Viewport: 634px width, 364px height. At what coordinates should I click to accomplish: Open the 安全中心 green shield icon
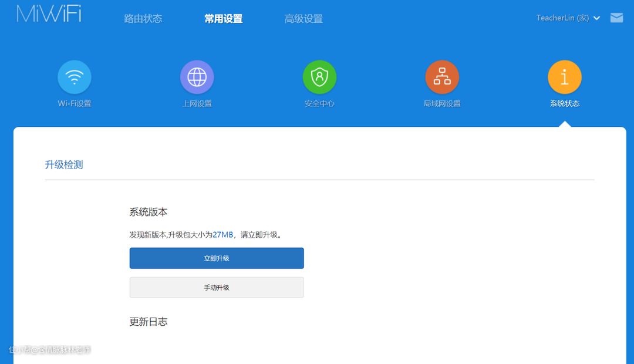[x=319, y=77]
